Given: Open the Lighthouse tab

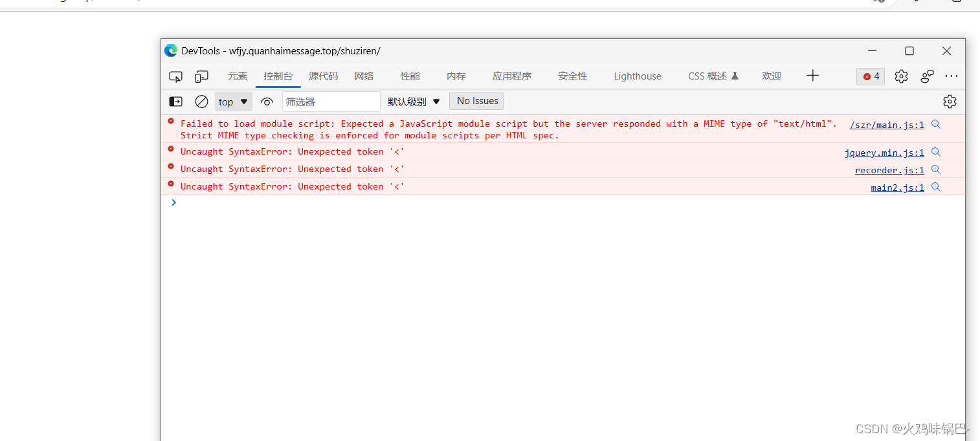Looking at the screenshot, I should (x=637, y=76).
